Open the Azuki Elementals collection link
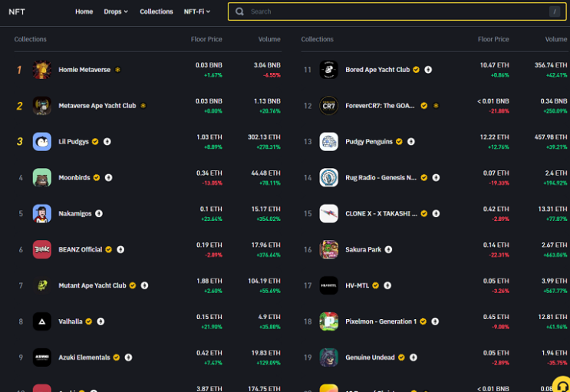The width and height of the screenshot is (570, 392). tap(84, 357)
